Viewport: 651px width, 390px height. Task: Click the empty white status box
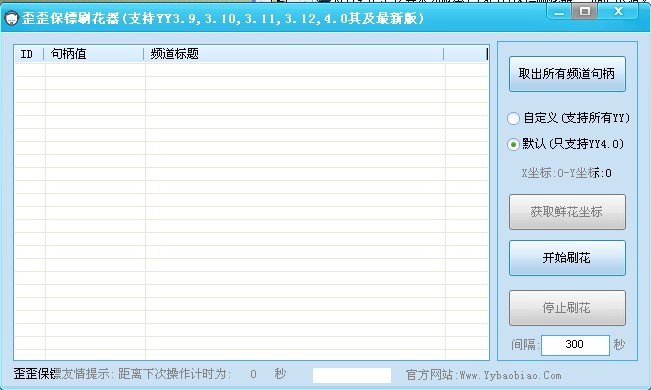point(352,375)
